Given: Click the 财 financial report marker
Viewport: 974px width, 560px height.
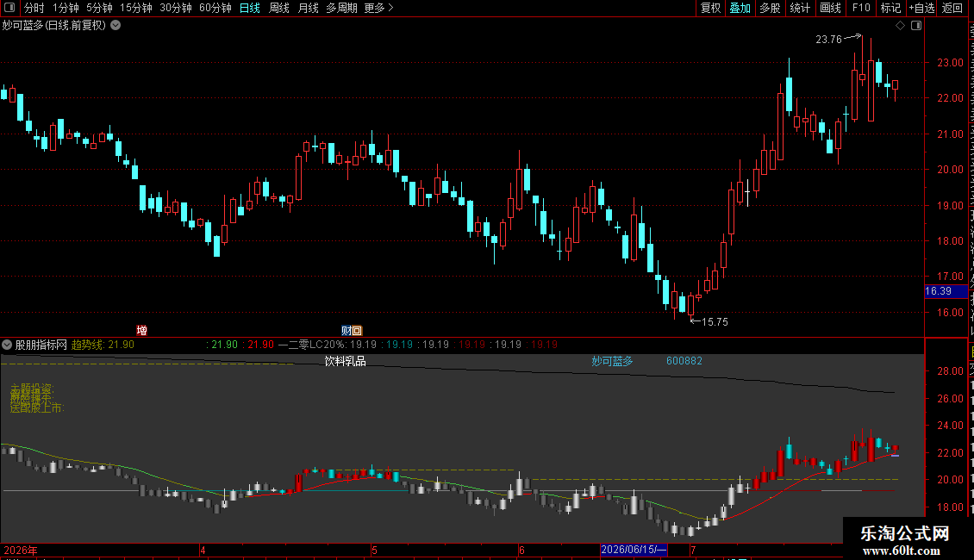Looking at the screenshot, I should [x=346, y=330].
